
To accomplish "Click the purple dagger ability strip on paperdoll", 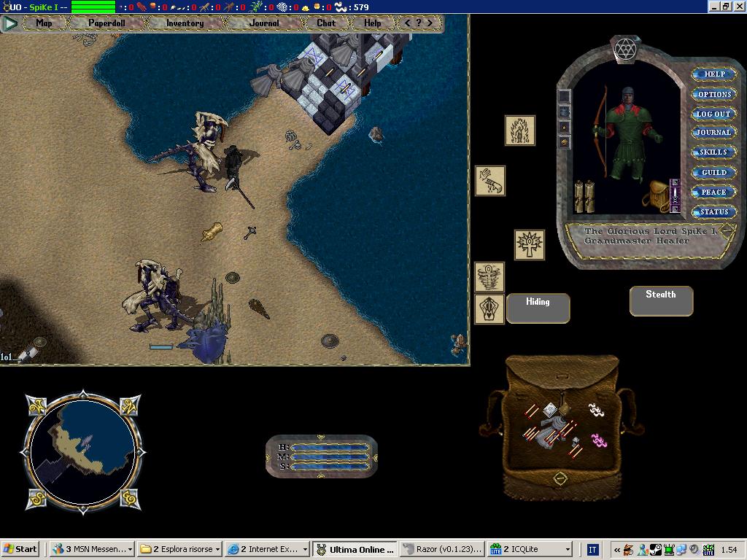I will click(x=675, y=195).
